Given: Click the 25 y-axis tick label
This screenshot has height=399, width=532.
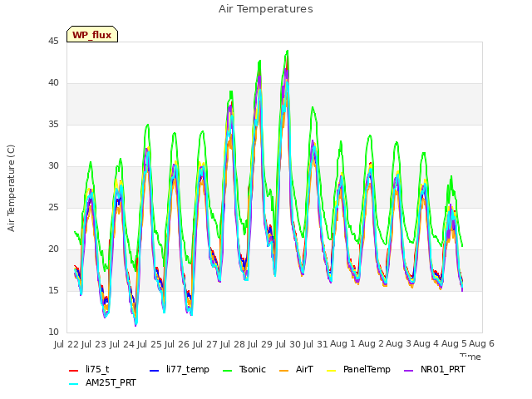Looking at the screenshot, I should 53,207.
